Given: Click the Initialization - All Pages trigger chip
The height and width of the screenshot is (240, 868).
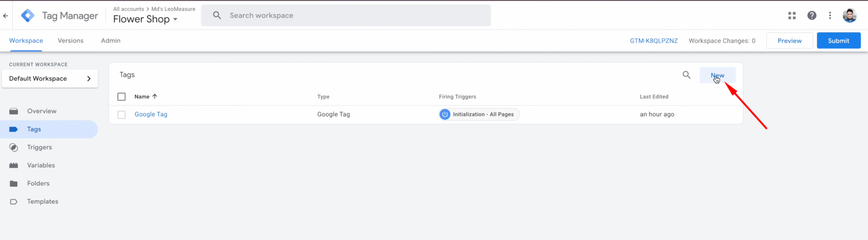Looking at the screenshot, I should point(479,114).
